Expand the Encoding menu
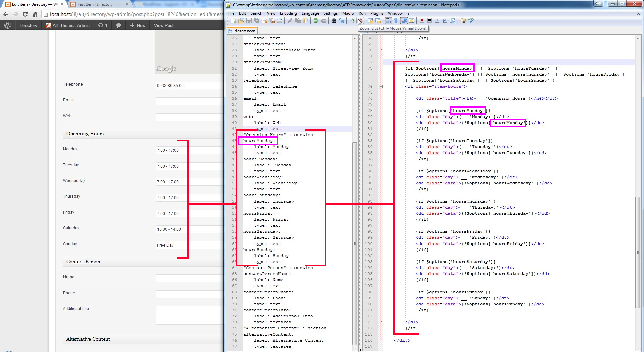644x352 pixels. [288, 13]
